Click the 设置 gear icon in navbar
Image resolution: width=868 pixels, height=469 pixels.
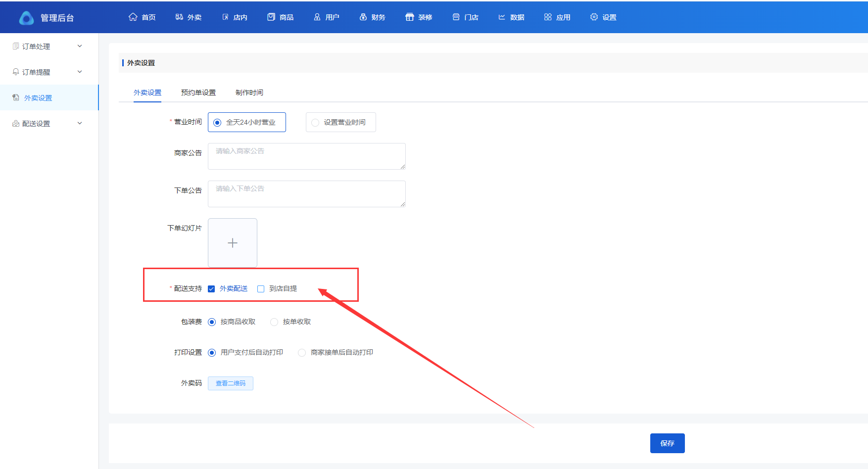(x=594, y=17)
